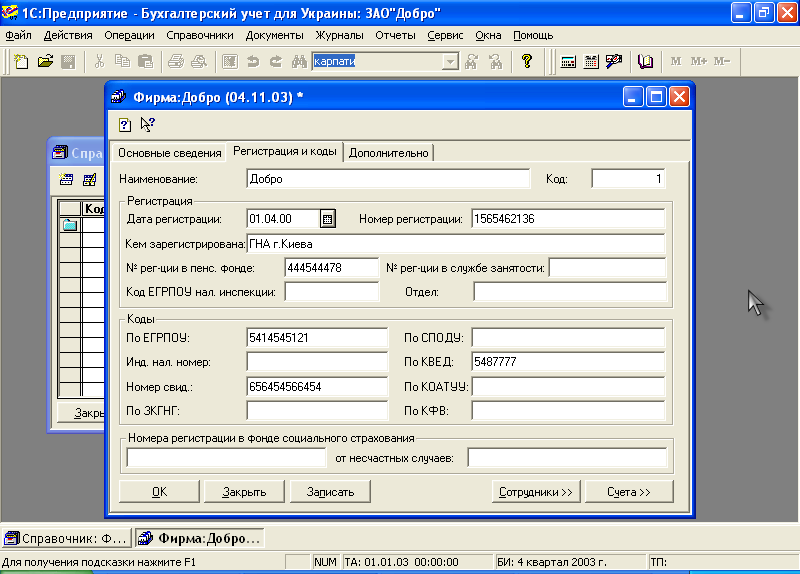Click the New document toolbar icon
The image size is (800, 574).
click(x=21, y=62)
